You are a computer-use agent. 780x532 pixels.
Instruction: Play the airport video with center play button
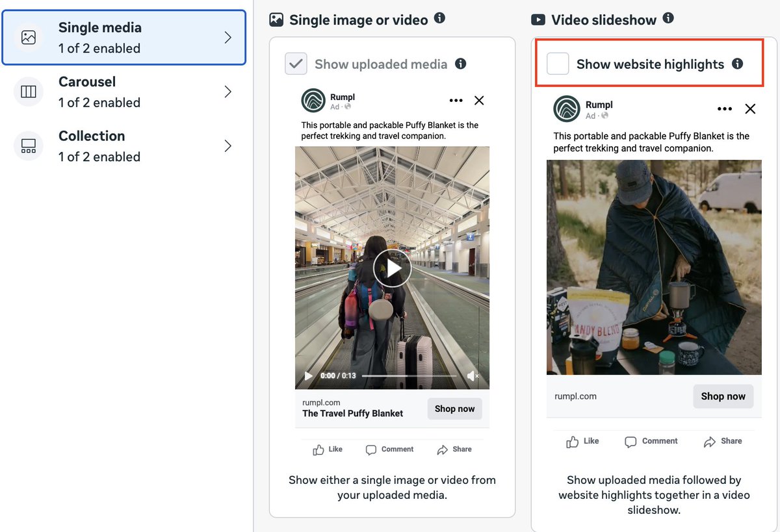(x=392, y=268)
